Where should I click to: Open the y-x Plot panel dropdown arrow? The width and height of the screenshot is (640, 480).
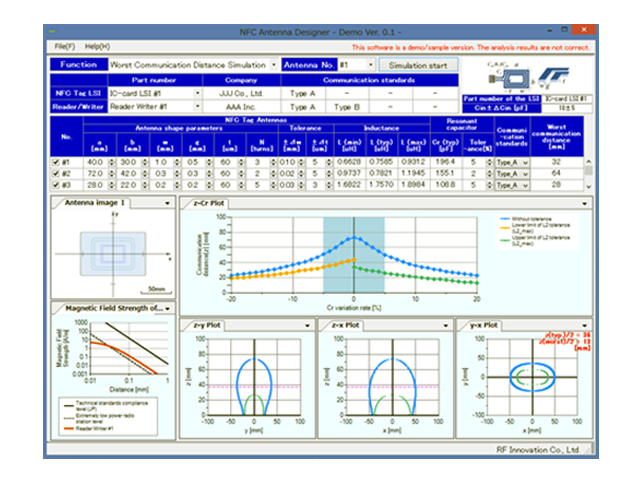click(x=584, y=326)
